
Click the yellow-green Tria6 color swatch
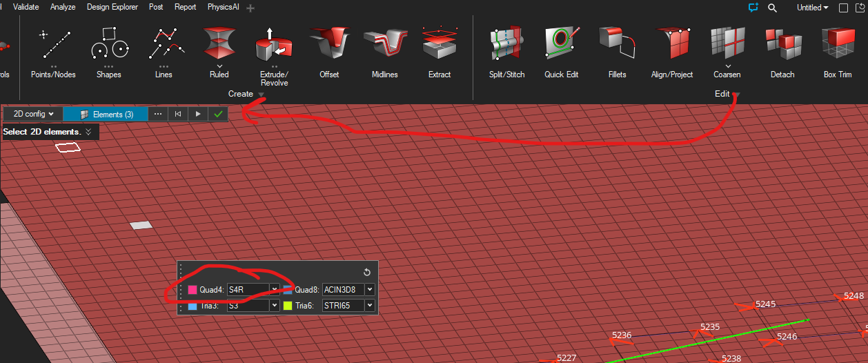click(287, 306)
